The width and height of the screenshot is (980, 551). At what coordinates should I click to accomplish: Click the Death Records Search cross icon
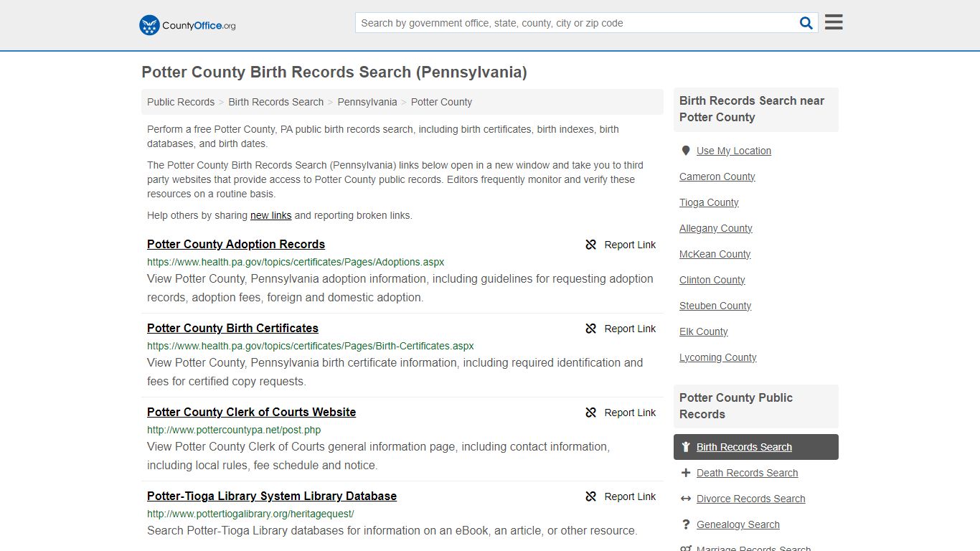tap(686, 473)
